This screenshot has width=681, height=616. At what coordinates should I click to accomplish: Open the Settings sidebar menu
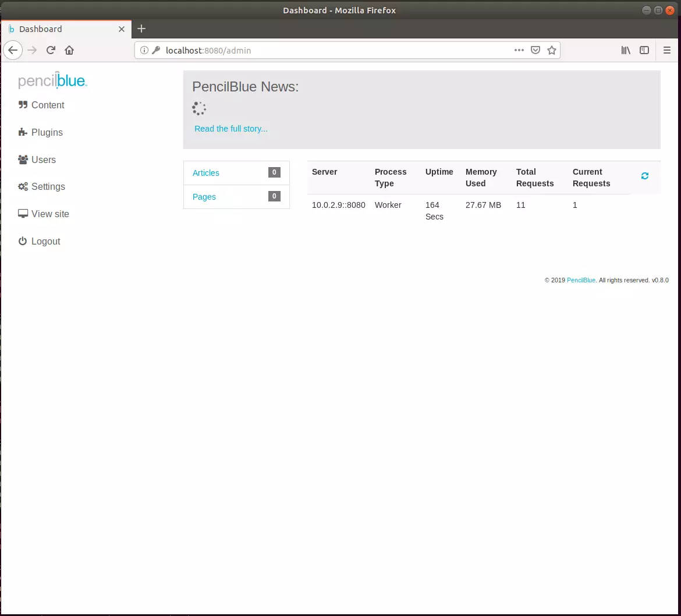(x=42, y=187)
